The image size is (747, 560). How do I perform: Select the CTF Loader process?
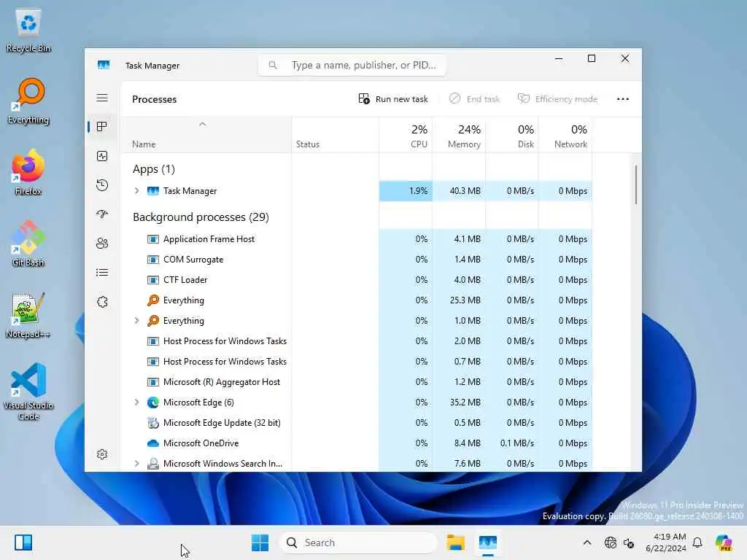point(356,280)
